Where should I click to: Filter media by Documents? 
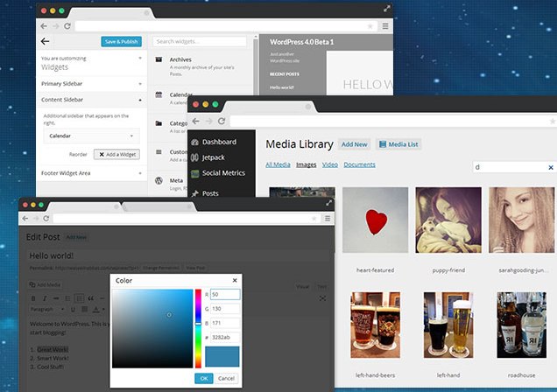[359, 164]
